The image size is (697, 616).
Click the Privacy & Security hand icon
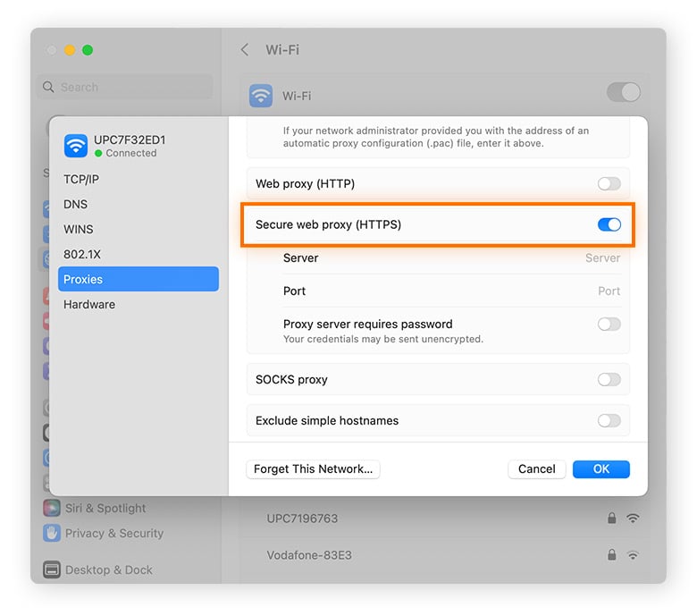(52, 533)
